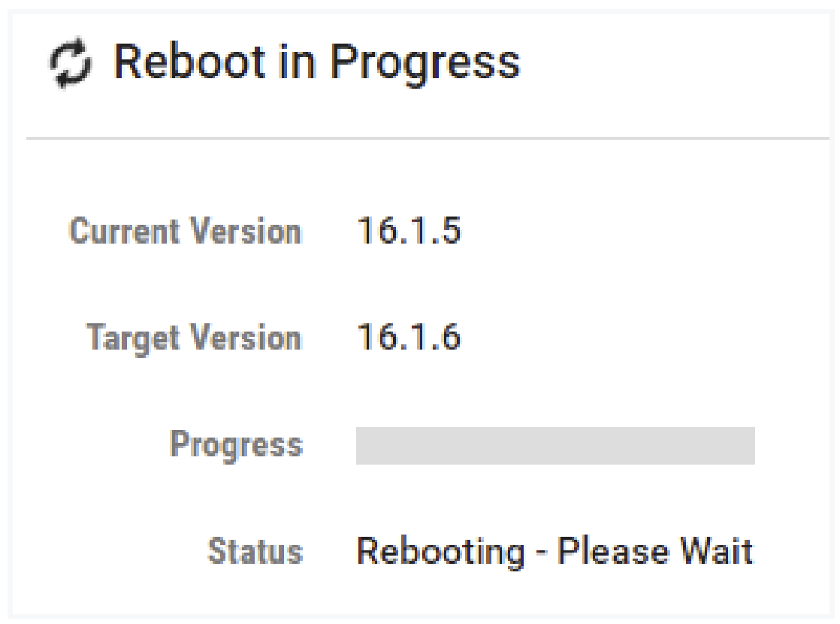Image resolution: width=840 pixels, height=624 pixels.
Task: Click the current version number 16.1.5
Action: coord(409,232)
